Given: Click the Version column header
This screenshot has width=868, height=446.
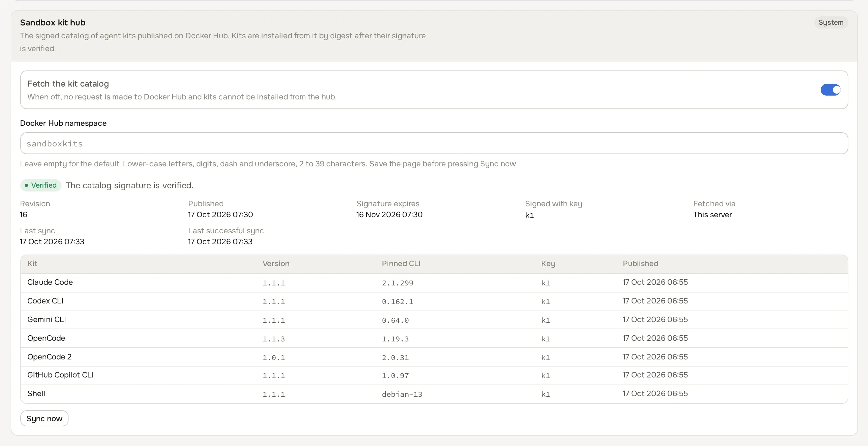Looking at the screenshot, I should pyautogui.click(x=276, y=263).
